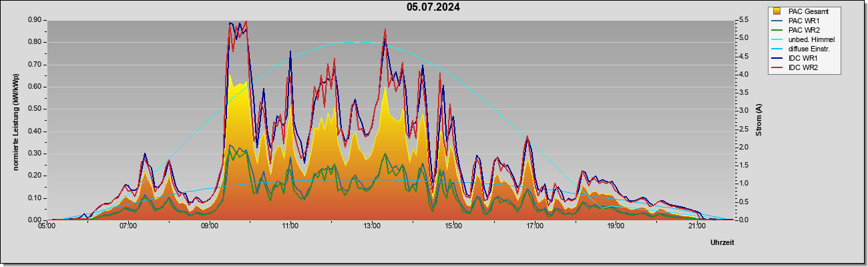Click the 0.90 value on left axis

tap(35, 20)
